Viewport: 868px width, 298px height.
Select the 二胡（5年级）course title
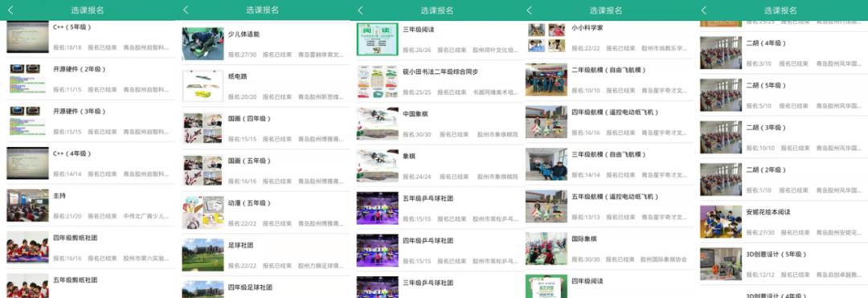point(766,86)
